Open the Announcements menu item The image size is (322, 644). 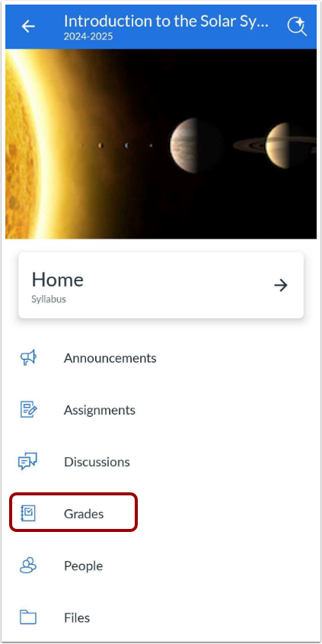coord(161,357)
